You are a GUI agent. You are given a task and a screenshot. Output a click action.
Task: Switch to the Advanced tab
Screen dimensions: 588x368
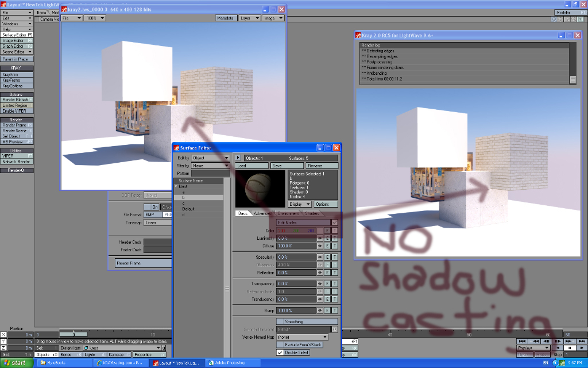click(262, 213)
